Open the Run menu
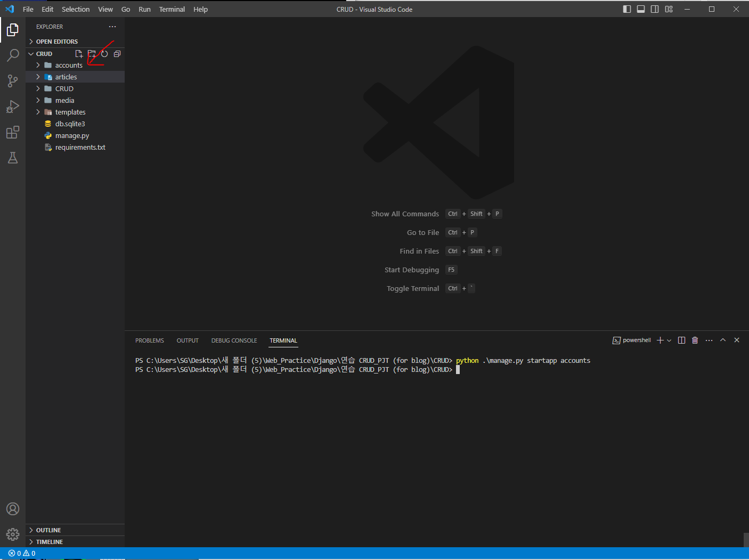 144,9
